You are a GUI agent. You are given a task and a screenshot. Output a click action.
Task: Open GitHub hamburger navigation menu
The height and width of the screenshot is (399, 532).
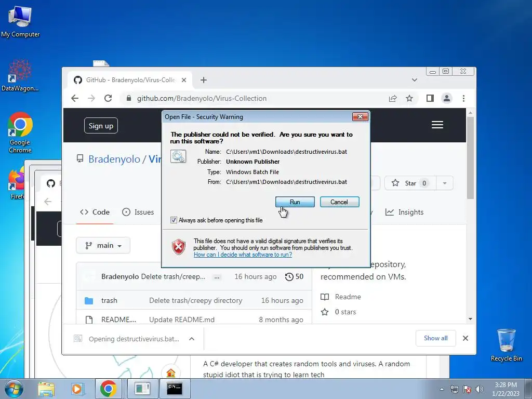[437, 125]
